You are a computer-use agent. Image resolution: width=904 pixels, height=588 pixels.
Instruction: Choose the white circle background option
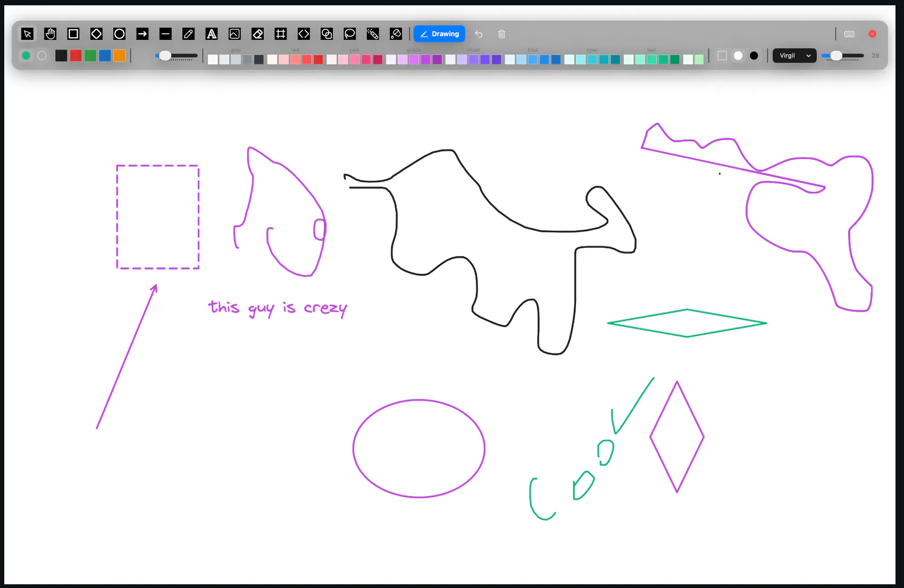click(x=738, y=55)
